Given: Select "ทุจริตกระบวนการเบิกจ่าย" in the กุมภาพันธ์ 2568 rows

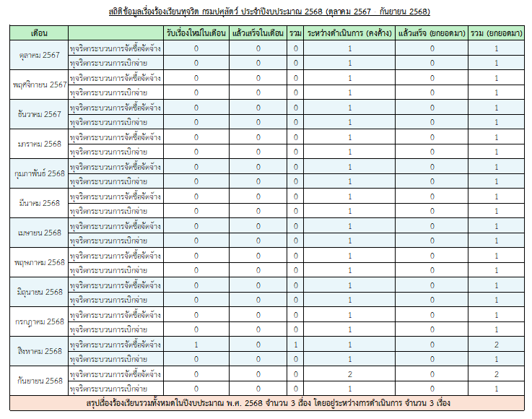Looking at the screenshot, I should [115, 181].
